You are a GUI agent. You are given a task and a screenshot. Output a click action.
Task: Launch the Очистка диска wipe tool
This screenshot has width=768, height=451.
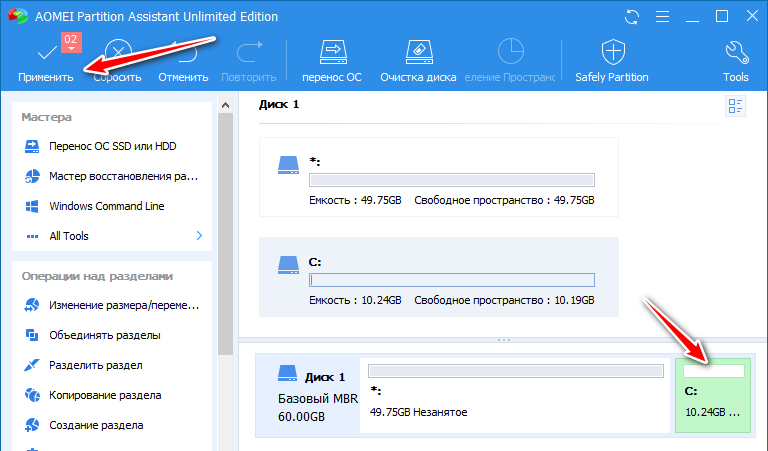[x=418, y=61]
